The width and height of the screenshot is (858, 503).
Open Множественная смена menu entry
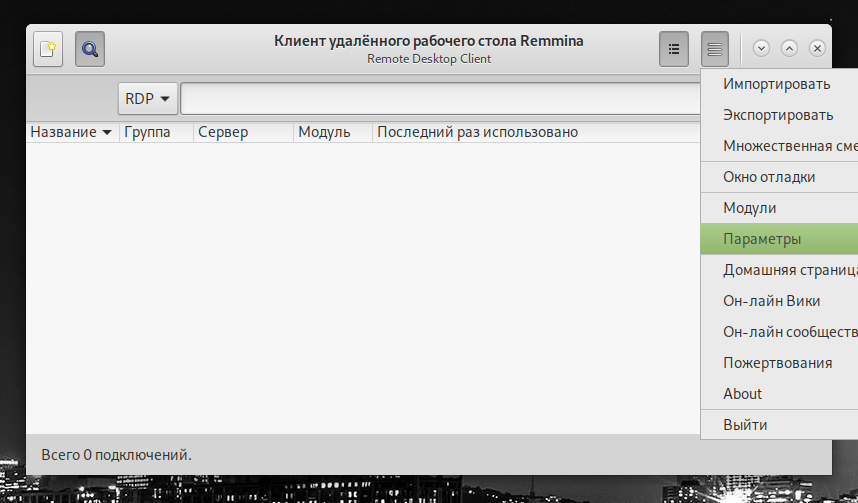click(x=779, y=146)
